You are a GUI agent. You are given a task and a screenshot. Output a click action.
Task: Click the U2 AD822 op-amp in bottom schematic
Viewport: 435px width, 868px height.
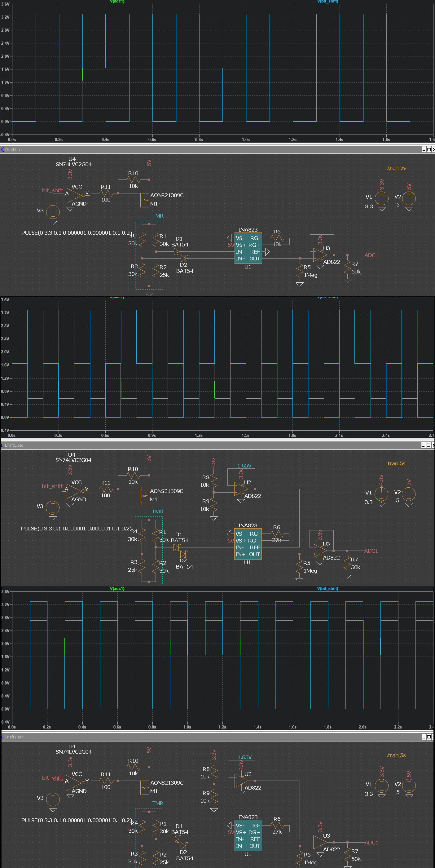click(241, 781)
